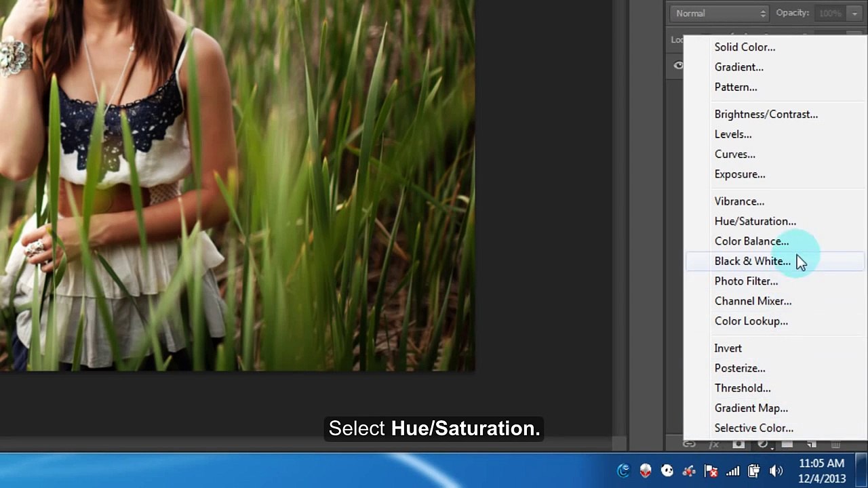Viewport: 868px width, 488px height.
Task: Click the add layer mask icon
Action: click(738, 445)
